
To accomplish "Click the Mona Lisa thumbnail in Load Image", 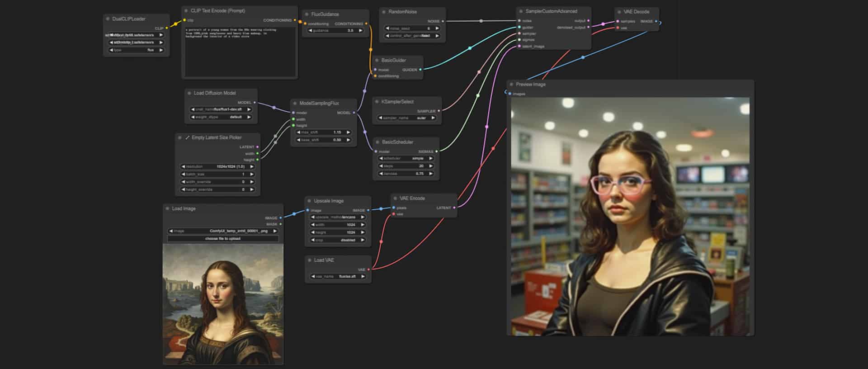I will [223, 304].
